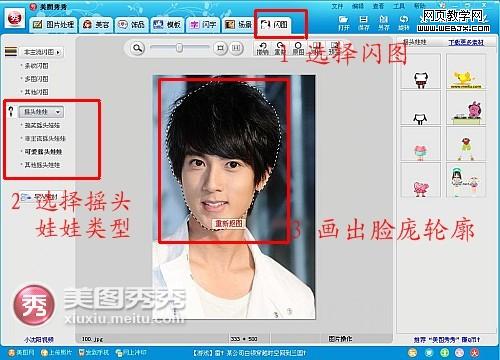Click the 重新抠图 button on photo
Viewport: 500px width, 360px height.
tap(228, 224)
